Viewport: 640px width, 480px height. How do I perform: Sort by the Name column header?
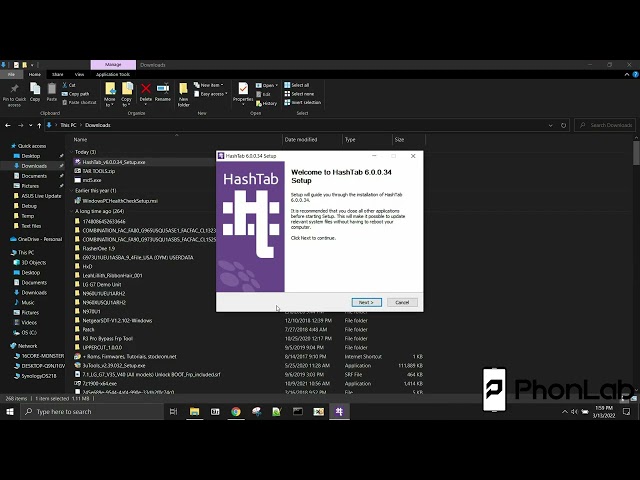click(x=176, y=140)
